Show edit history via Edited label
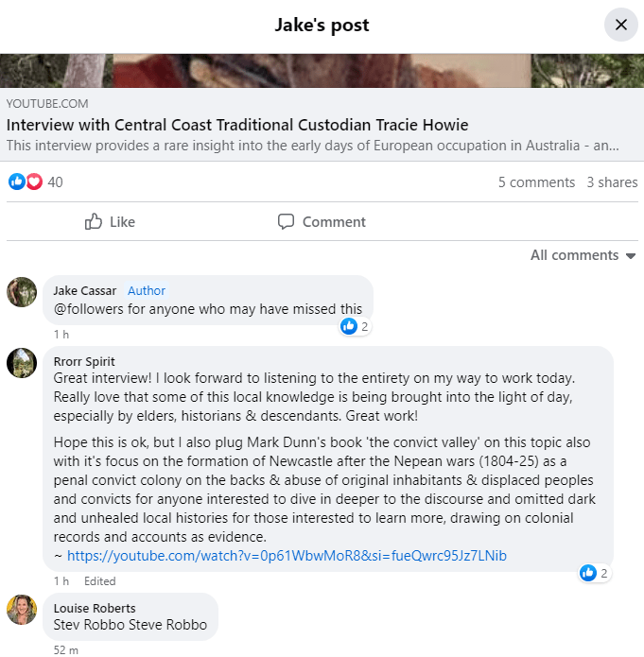The image size is (644, 657). click(99, 581)
